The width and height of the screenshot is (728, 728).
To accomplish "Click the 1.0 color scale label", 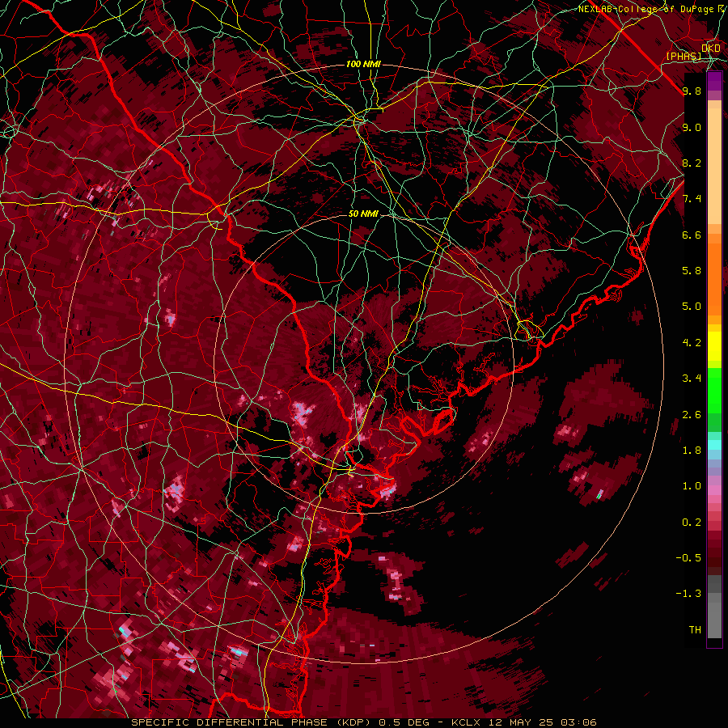I will (692, 486).
